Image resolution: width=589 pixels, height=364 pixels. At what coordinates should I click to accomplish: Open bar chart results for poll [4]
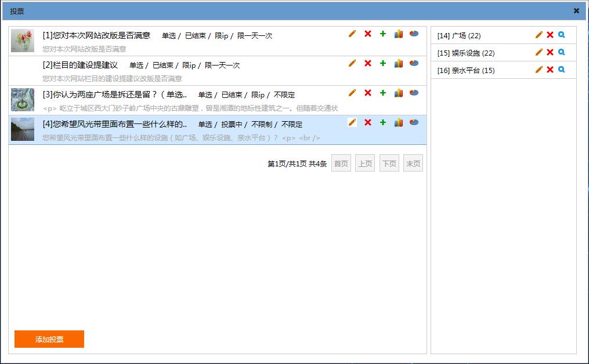point(399,122)
